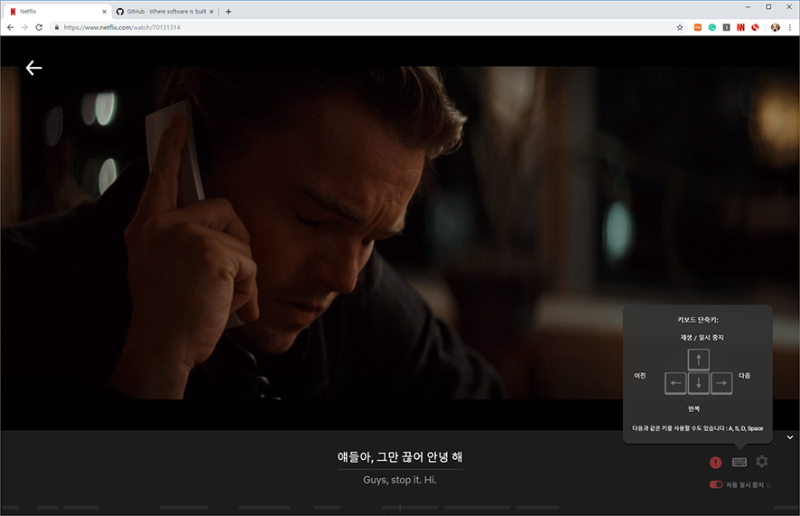The image size is (800, 516).
Task: Go forward with the browser forward button
Action: point(24,27)
